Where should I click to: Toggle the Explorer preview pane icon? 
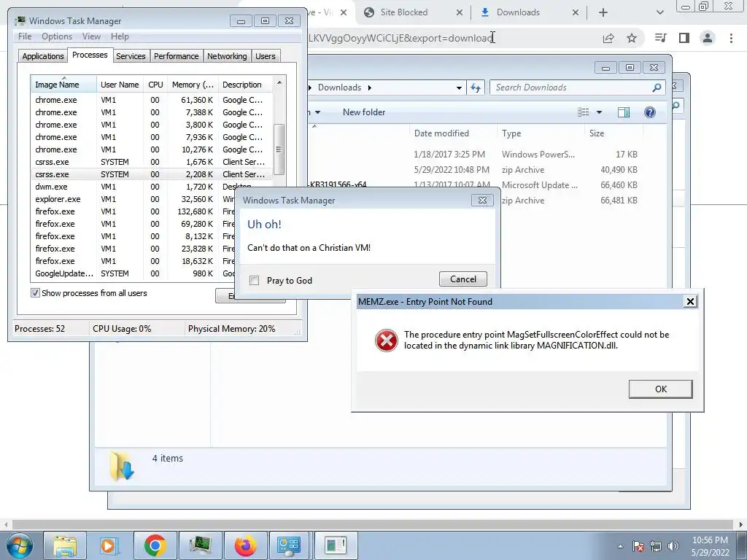pyautogui.click(x=623, y=112)
